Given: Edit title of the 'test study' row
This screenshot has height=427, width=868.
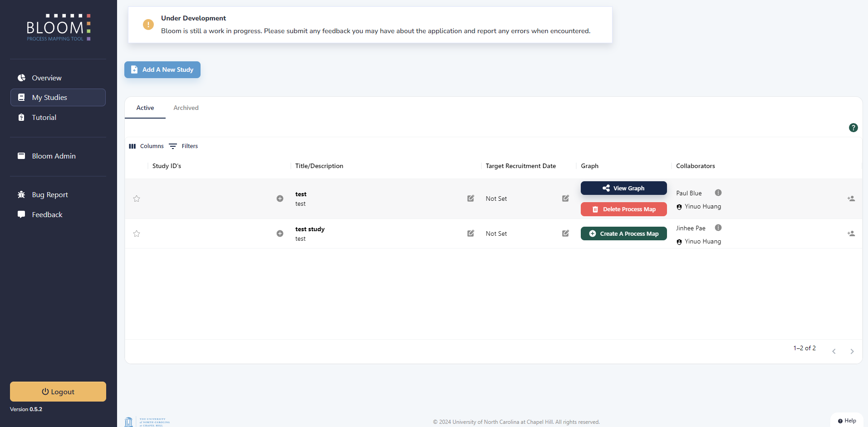Looking at the screenshot, I should click(471, 233).
